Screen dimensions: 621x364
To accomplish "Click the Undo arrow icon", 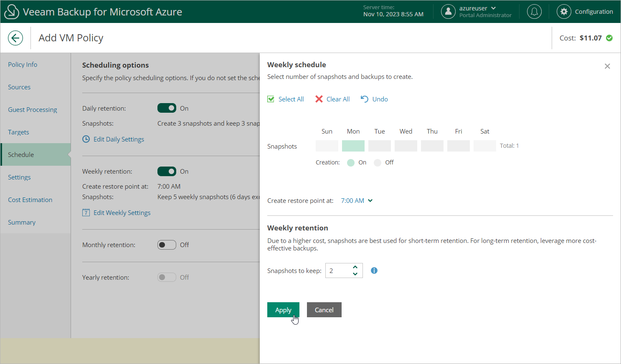I will 365,99.
